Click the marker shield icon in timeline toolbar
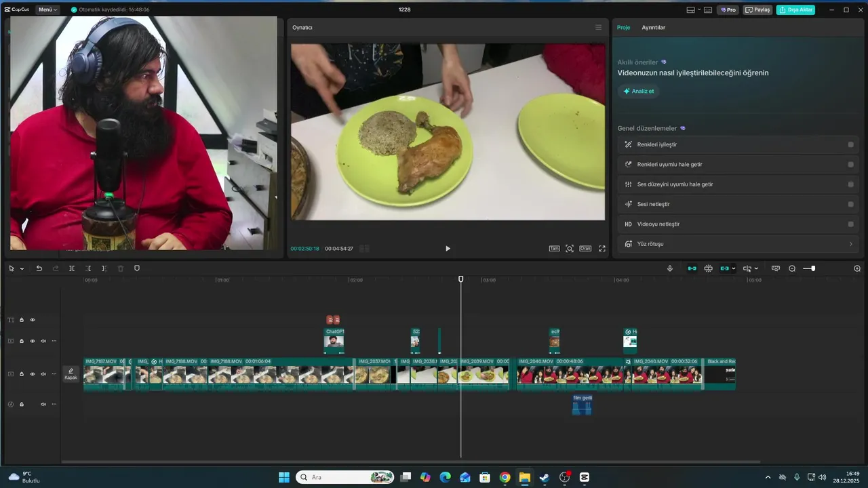 (136, 268)
